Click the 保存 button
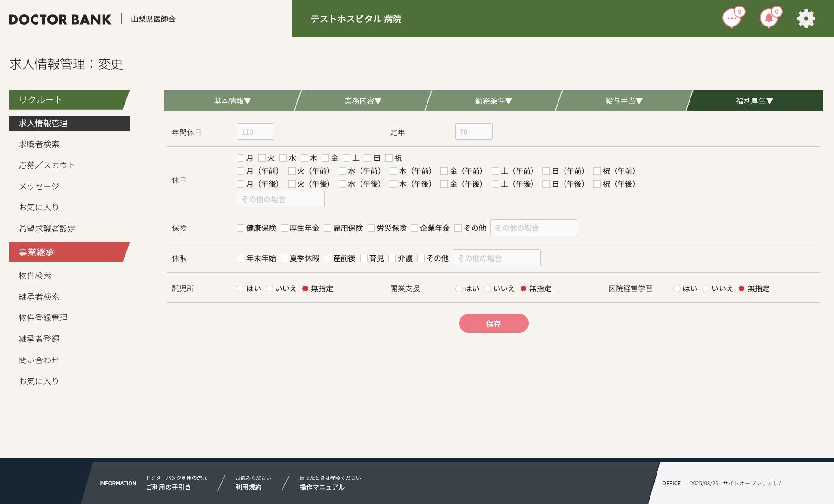Screen dimensions: 834x504 493,323
